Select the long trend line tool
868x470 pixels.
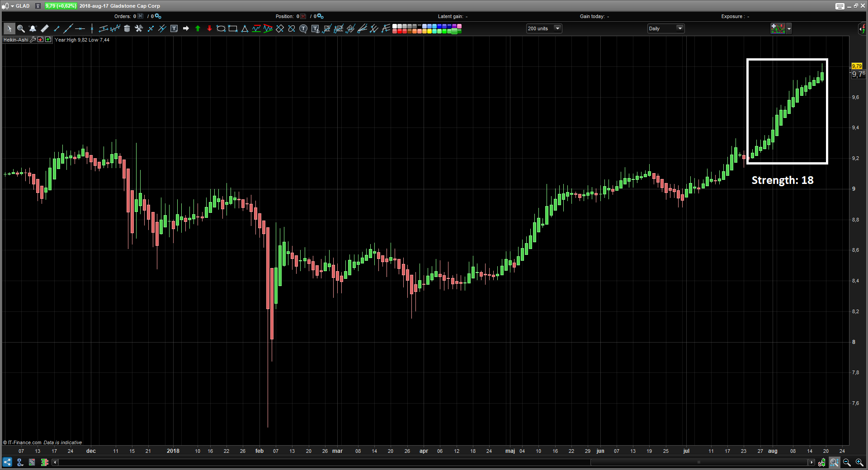pyautogui.click(x=68, y=28)
